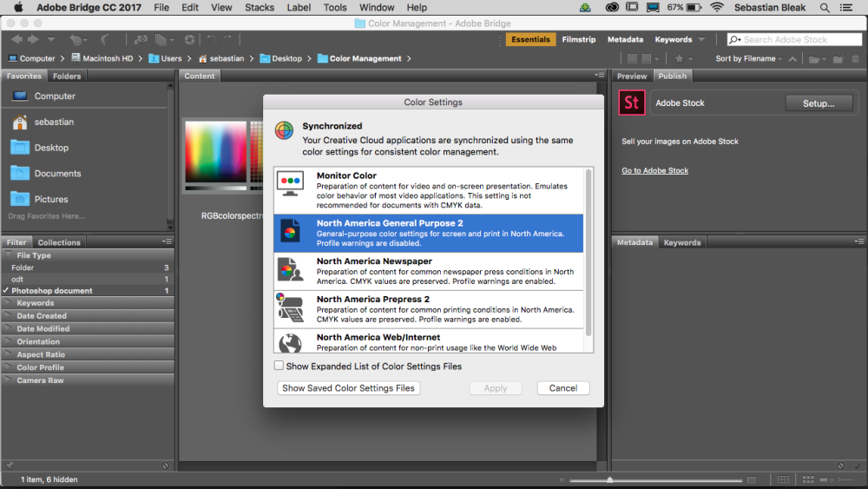The width and height of the screenshot is (868, 489).
Task: Click the Adobe Stock St logo
Action: (632, 103)
